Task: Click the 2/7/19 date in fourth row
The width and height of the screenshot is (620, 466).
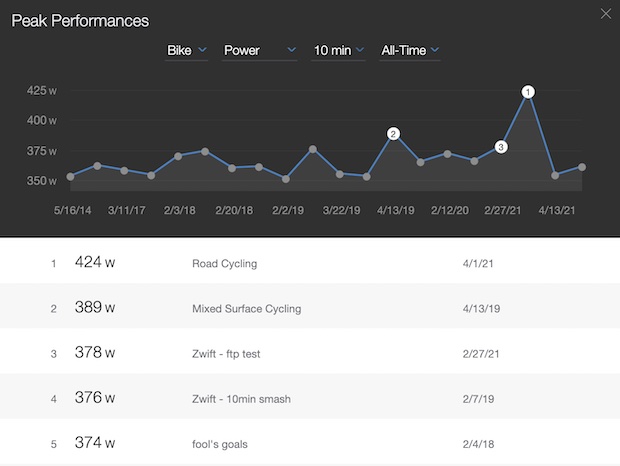Action: (x=466, y=398)
